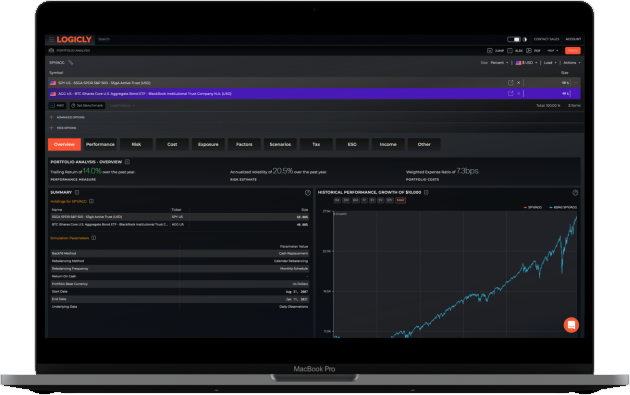Open the Contact Sales link
Image resolution: width=630 pixels, height=395 pixels.
coord(546,39)
